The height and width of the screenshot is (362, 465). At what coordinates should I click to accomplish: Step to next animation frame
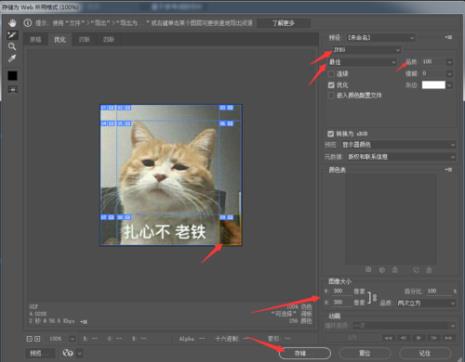pyautogui.click(x=434, y=338)
